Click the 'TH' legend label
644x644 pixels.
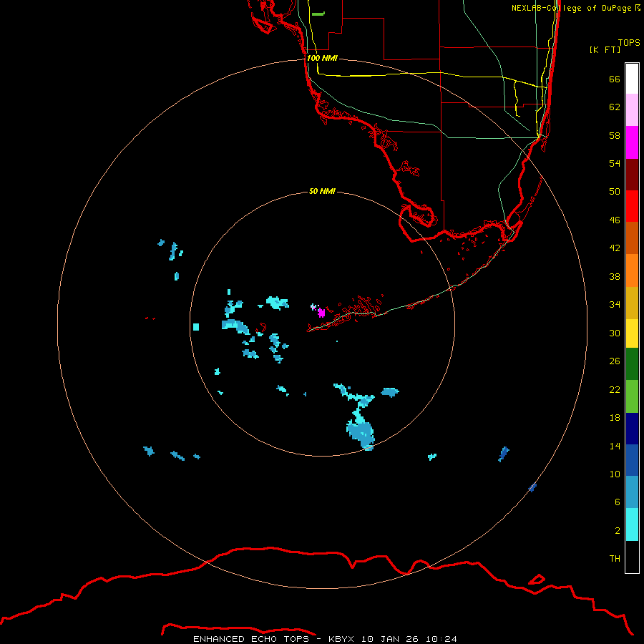point(615,559)
